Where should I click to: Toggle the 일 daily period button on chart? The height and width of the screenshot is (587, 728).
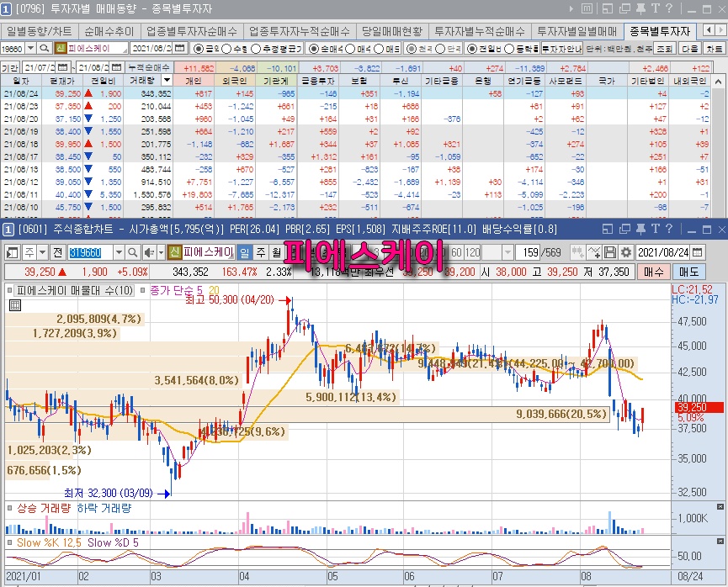pos(244,253)
